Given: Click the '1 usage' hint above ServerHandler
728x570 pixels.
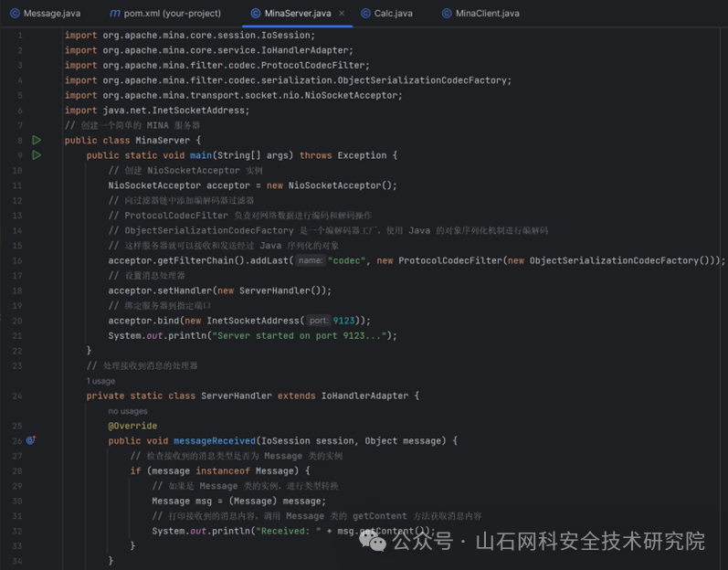Looking at the screenshot, I should pos(100,381).
